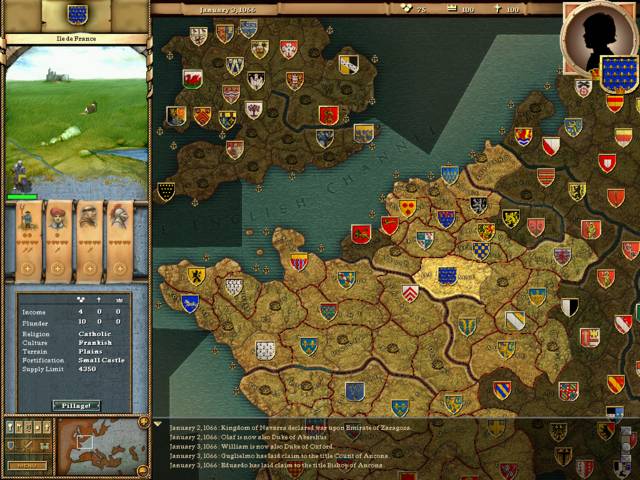Image resolution: width=640 pixels, height=480 pixels.
Task: Switch to the fifth map mode icon
Action: pos(47,427)
